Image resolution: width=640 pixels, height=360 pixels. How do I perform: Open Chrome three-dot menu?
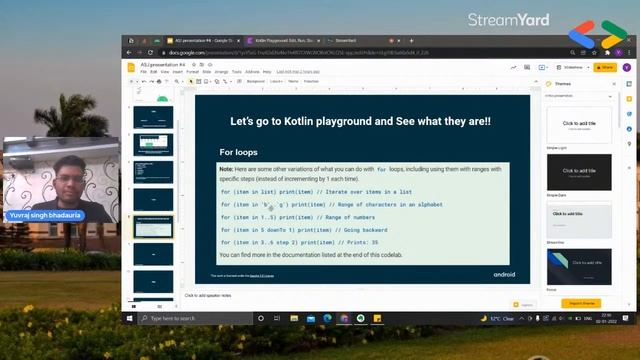click(629, 53)
